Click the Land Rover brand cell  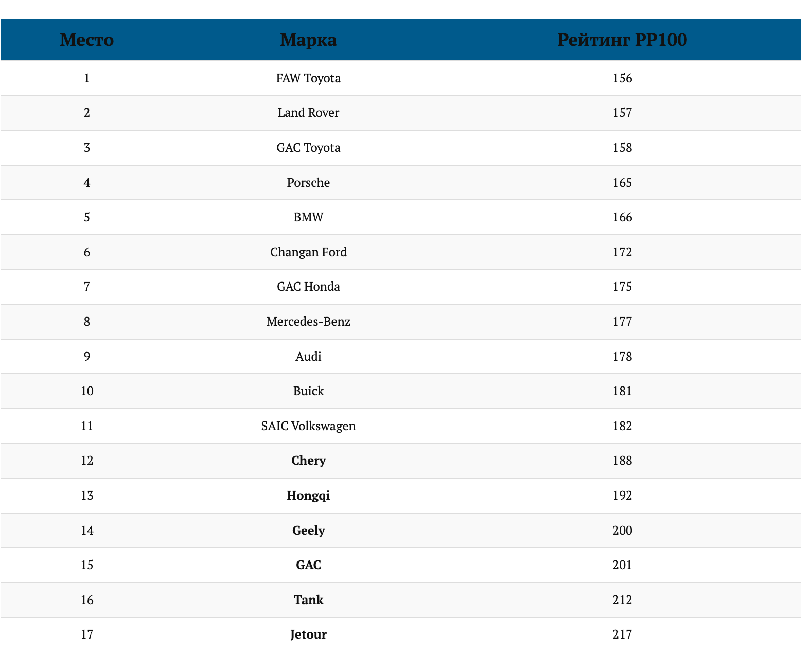pyautogui.click(x=308, y=113)
